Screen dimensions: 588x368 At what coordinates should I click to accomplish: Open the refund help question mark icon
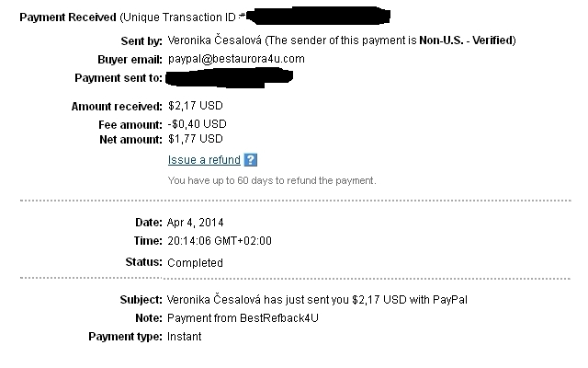click(251, 160)
